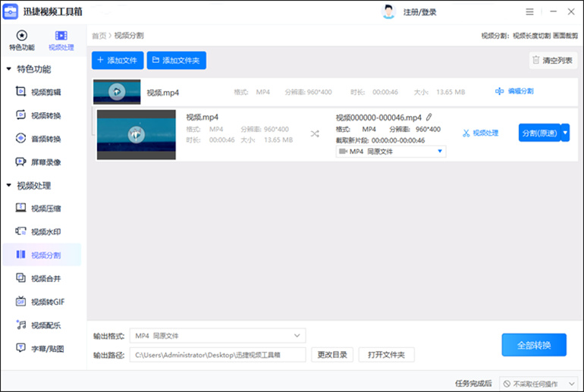584x392 pixels.
Task: Select 视频分割 in sidebar
Action: click(x=42, y=255)
